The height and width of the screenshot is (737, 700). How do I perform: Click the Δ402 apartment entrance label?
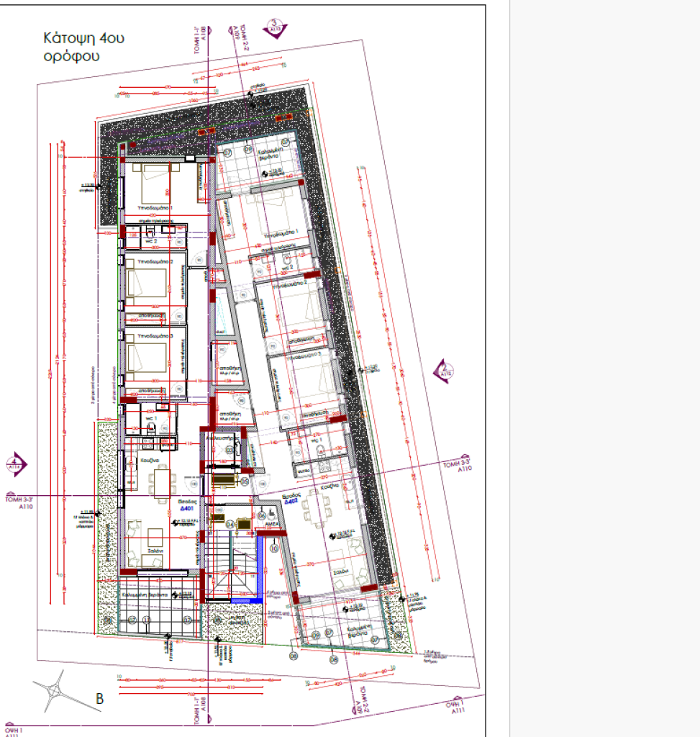pos(291,501)
